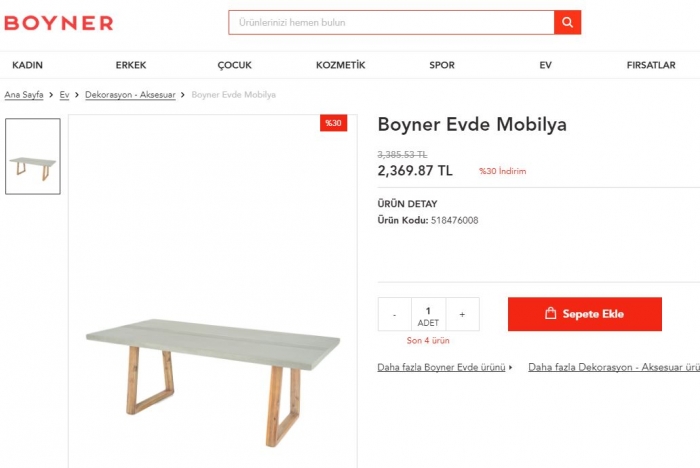Screen dimensions: 700x468
Task: Click the Ev breadcrumb link
Action: [x=64, y=95]
